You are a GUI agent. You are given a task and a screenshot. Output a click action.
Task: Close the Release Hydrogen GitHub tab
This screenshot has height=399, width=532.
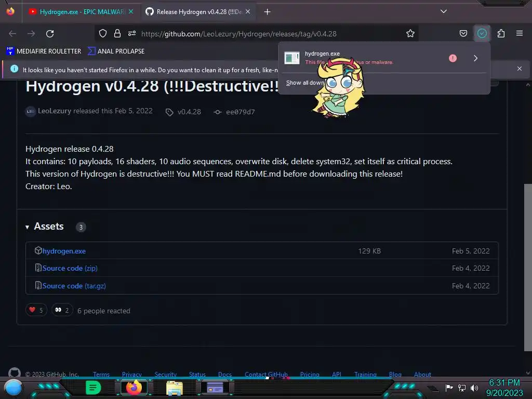coord(248,11)
